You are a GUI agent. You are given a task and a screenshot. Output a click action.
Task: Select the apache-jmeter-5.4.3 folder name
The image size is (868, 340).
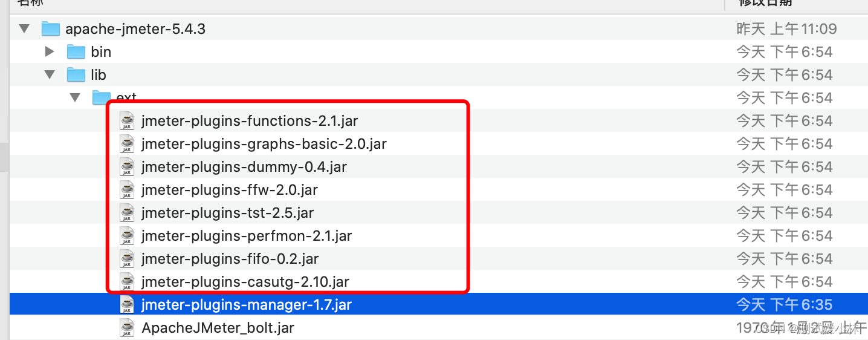pyautogui.click(x=135, y=29)
